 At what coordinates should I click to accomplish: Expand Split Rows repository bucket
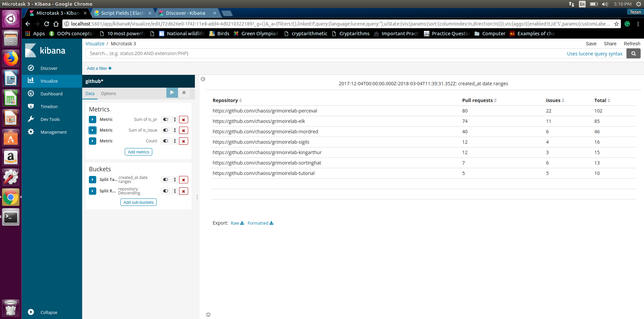tap(93, 191)
